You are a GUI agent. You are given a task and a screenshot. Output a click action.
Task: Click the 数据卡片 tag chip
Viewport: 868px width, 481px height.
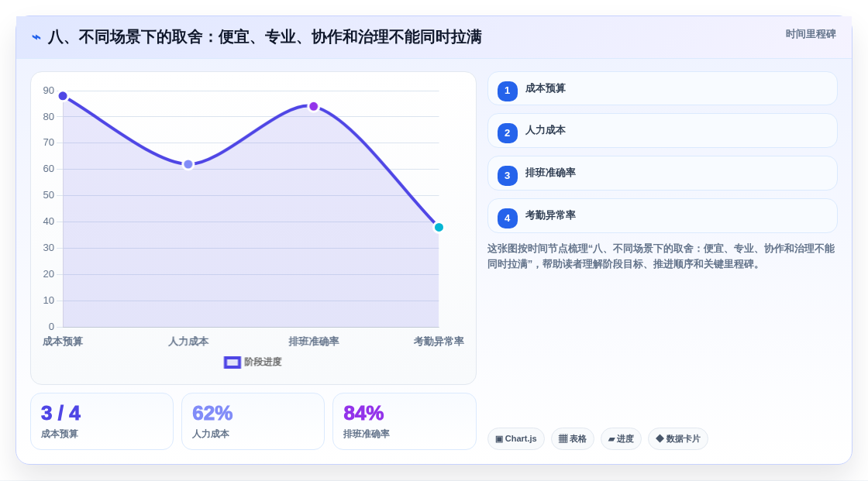coord(678,439)
